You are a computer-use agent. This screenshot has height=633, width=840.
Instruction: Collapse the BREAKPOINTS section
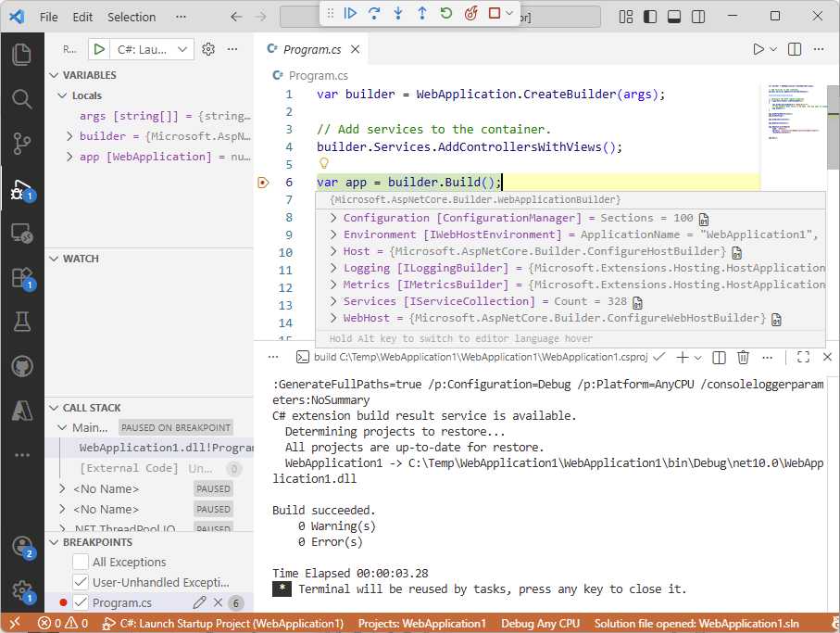54,542
